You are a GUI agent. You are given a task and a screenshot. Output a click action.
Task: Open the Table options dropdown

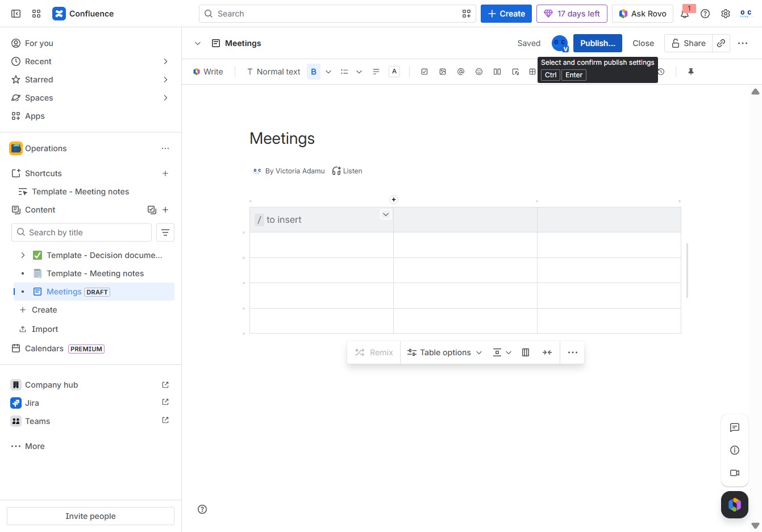[445, 352]
